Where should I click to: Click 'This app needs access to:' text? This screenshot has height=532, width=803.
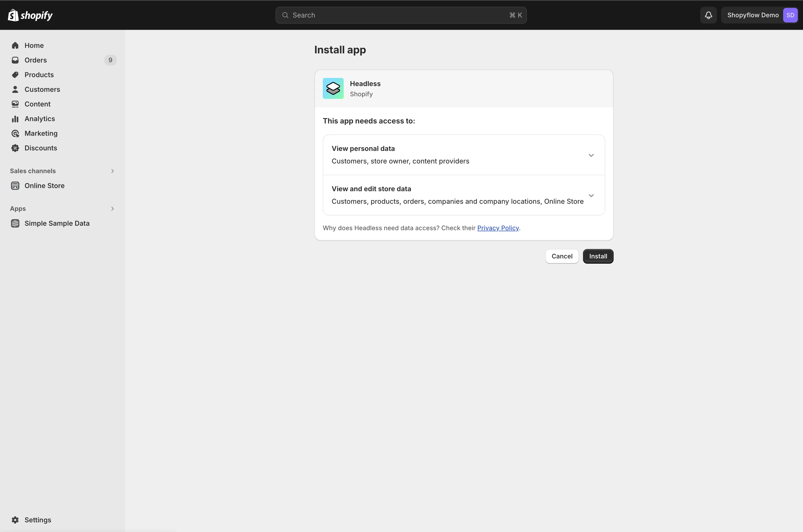point(369,121)
